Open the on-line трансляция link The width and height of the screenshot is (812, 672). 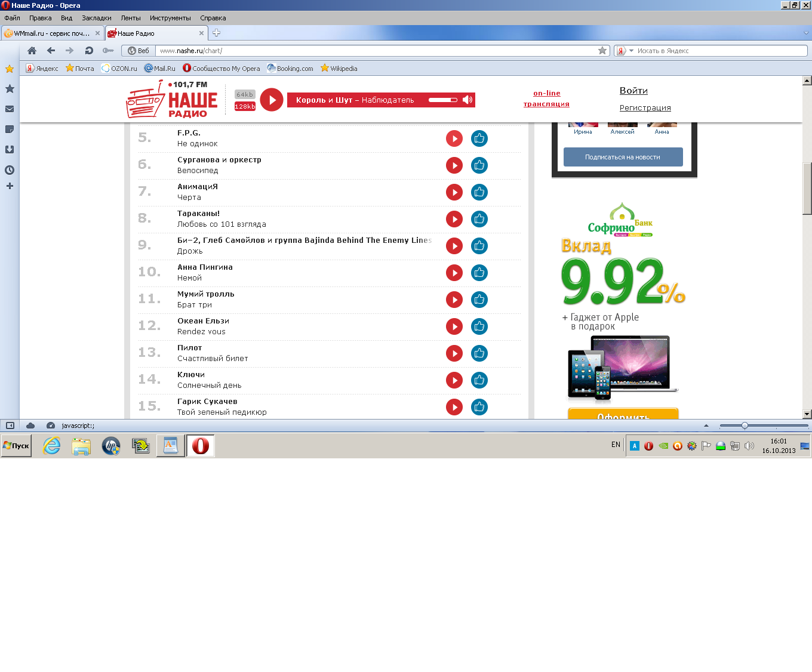pyautogui.click(x=546, y=98)
